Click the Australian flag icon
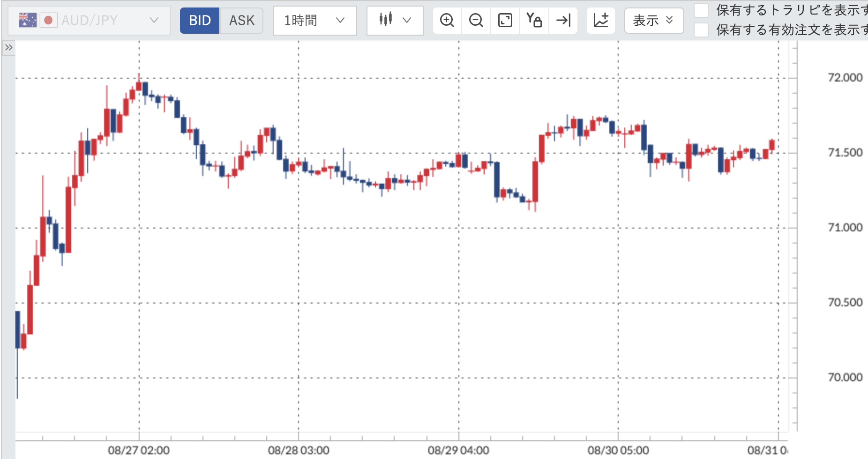The width and height of the screenshot is (868, 459). click(28, 20)
